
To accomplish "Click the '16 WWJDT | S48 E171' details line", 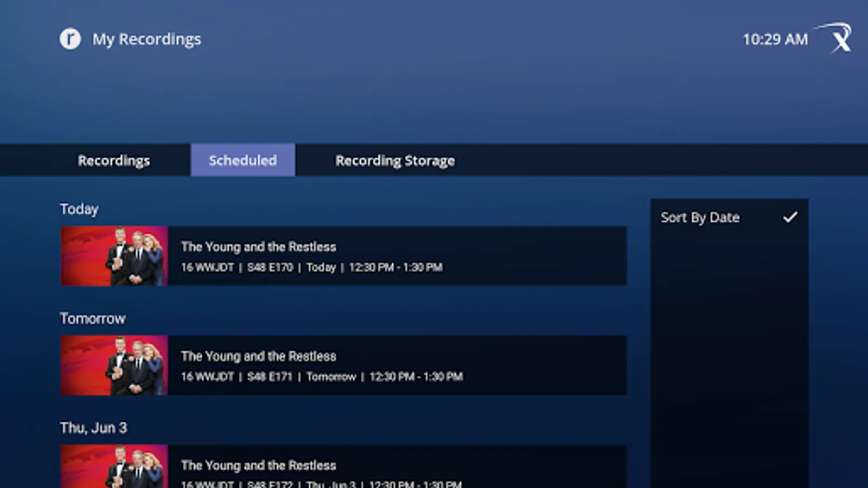I will (x=322, y=377).
